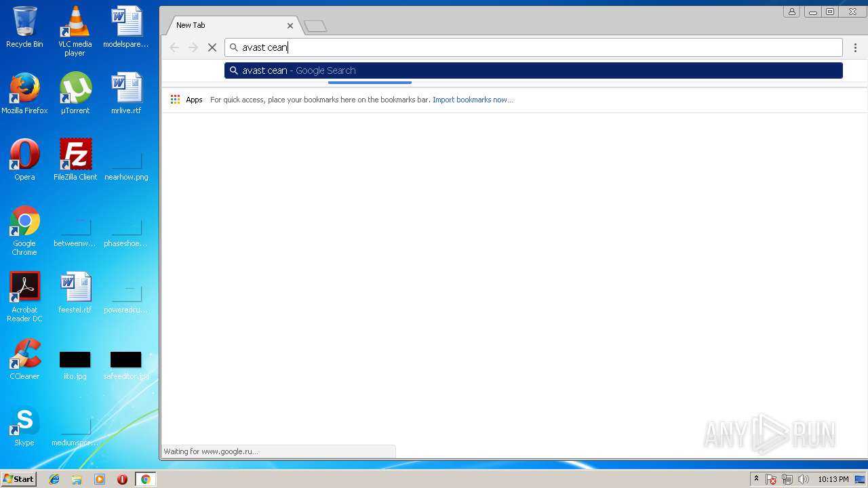The width and height of the screenshot is (868, 488).
Task: Launch CCleaner desktop shortcut
Action: pyautogui.click(x=24, y=359)
